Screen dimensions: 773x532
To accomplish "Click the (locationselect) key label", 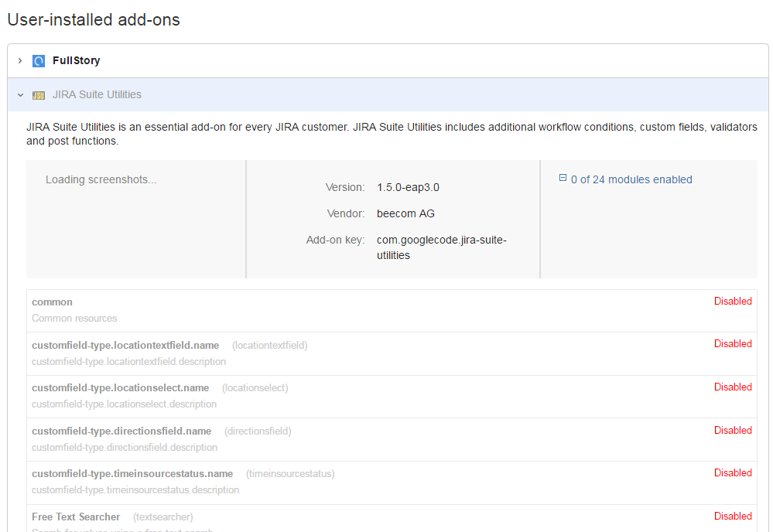I will 255,387.
